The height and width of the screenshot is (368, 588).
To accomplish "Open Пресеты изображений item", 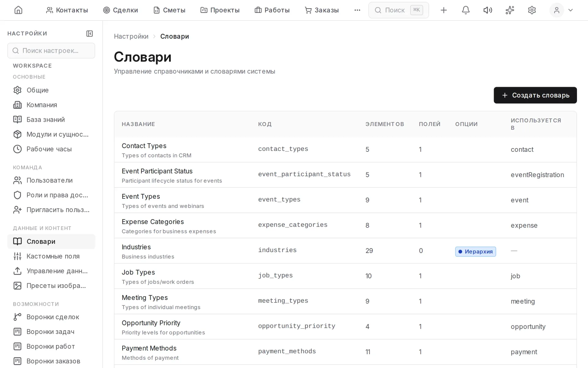I will tap(51, 286).
